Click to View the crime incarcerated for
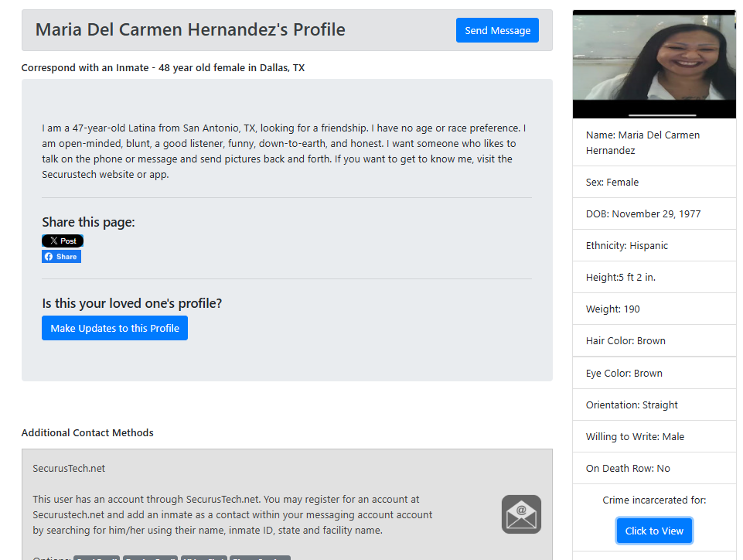 coord(654,531)
